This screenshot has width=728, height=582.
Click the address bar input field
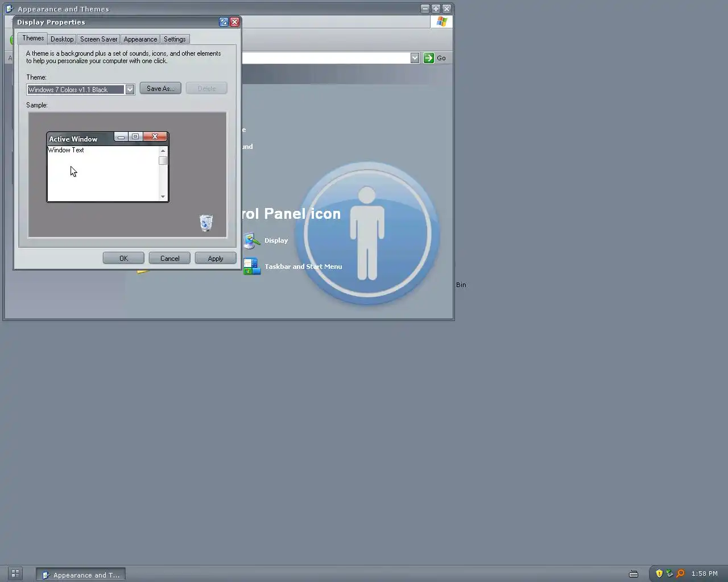point(326,58)
